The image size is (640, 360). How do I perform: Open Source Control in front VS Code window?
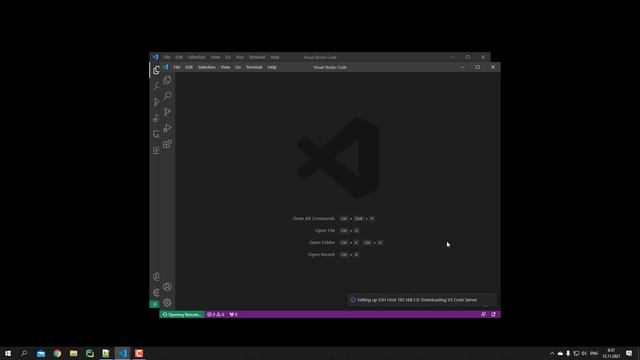coord(167,112)
